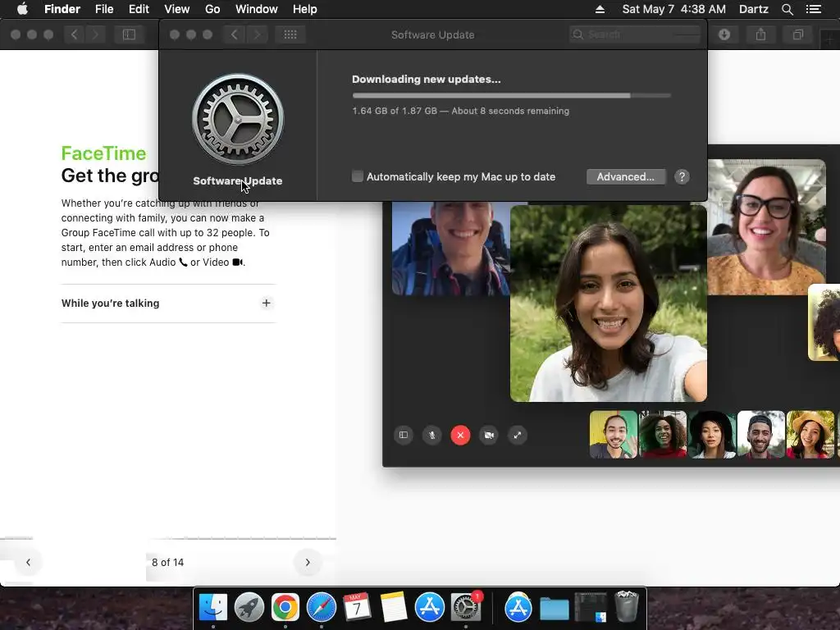
Task: Click the Apple menu logo
Action: click(x=22, y=8)
